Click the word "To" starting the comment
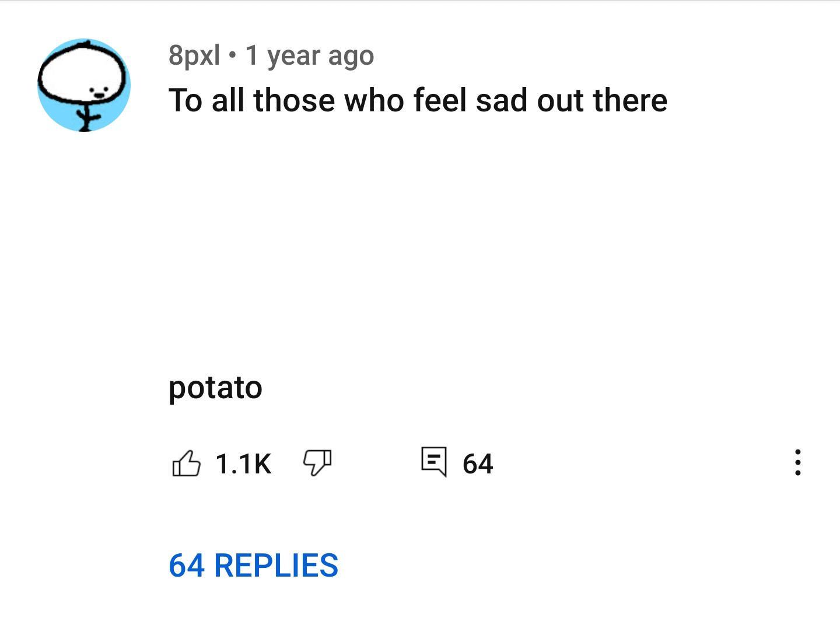 click(x=185, y=100)
